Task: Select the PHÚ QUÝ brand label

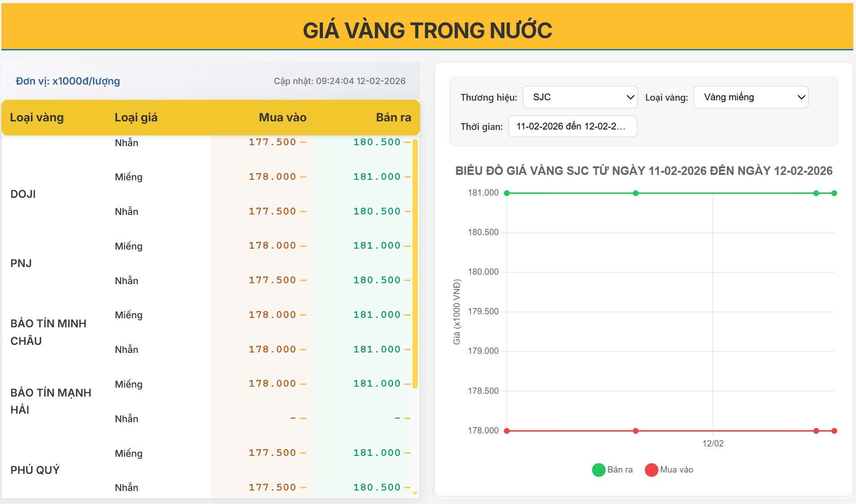Action: (35, 470)
